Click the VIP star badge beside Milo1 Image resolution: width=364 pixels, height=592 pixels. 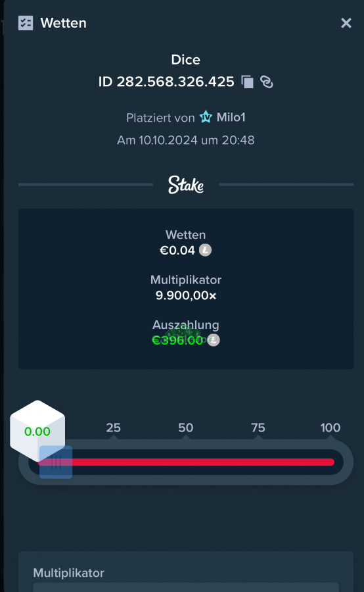point(206,117)
